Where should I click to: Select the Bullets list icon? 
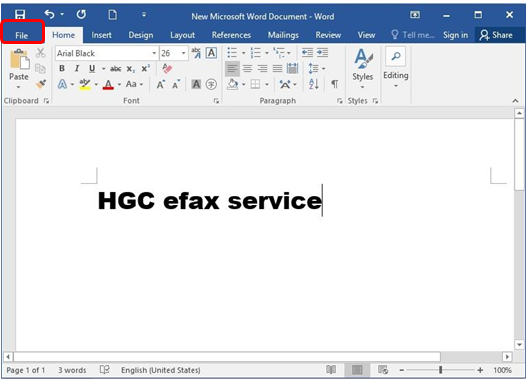pos(232,53)
